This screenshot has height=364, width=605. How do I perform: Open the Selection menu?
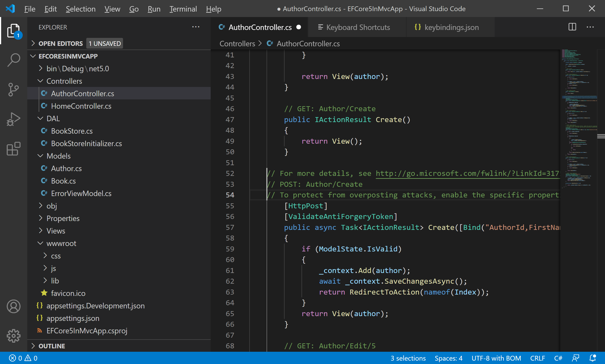[x=80, y=9]
